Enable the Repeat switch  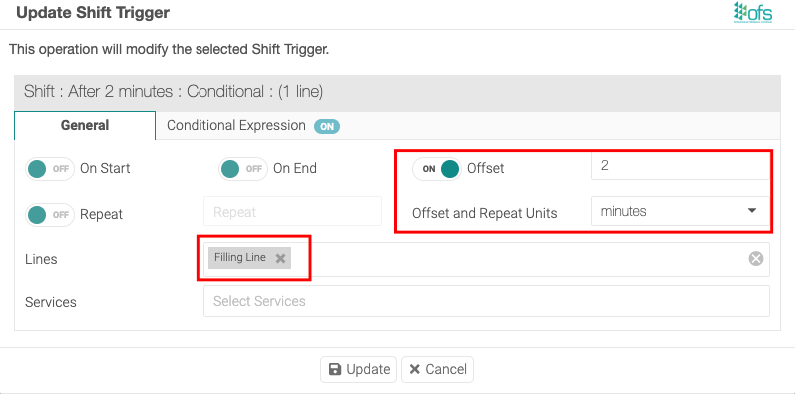click(50, 214)
